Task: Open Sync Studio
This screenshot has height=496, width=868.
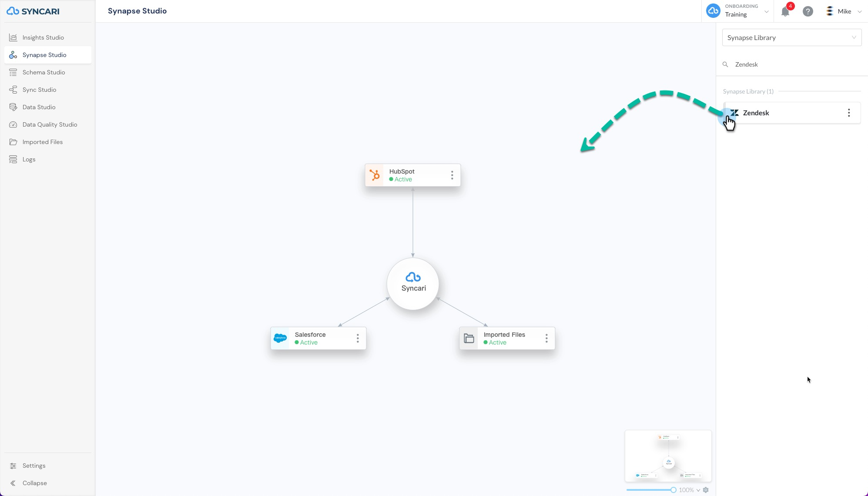Action: click(x=48, y=90)
